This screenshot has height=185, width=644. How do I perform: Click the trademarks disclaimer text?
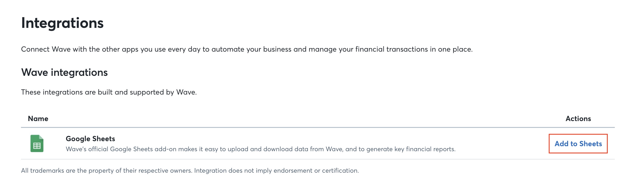pyautogui.click(x=190, y=171)
